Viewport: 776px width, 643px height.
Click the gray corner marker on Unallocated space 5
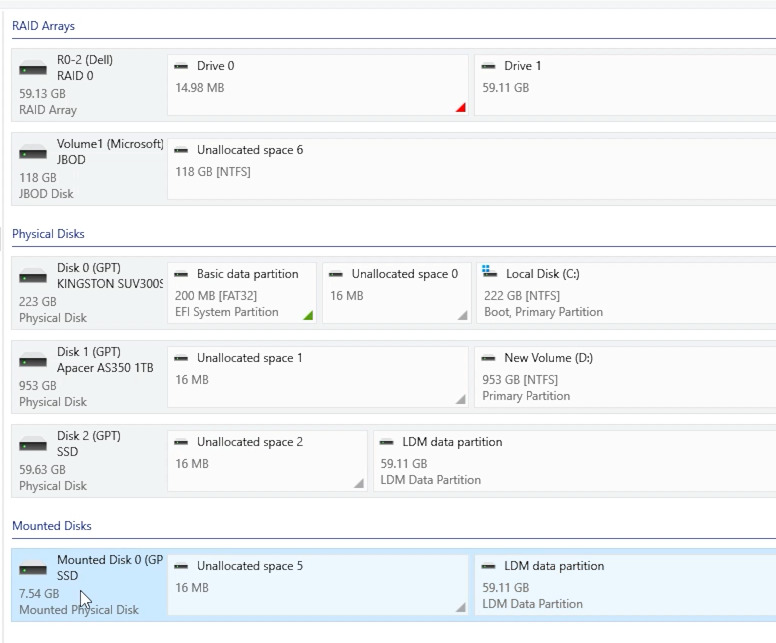461,607
